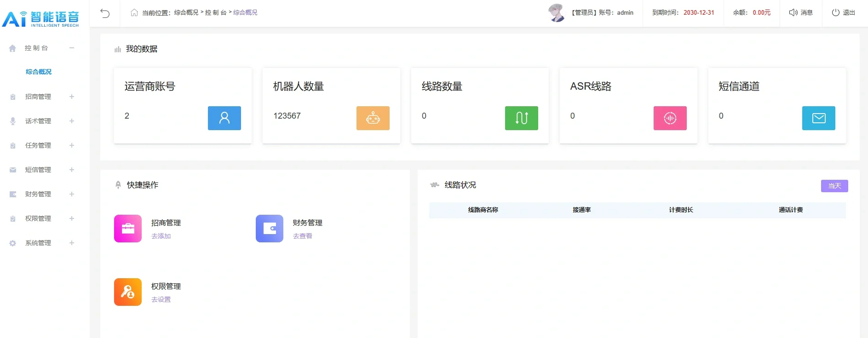Click the balance value 0.00元

(762, 12)
